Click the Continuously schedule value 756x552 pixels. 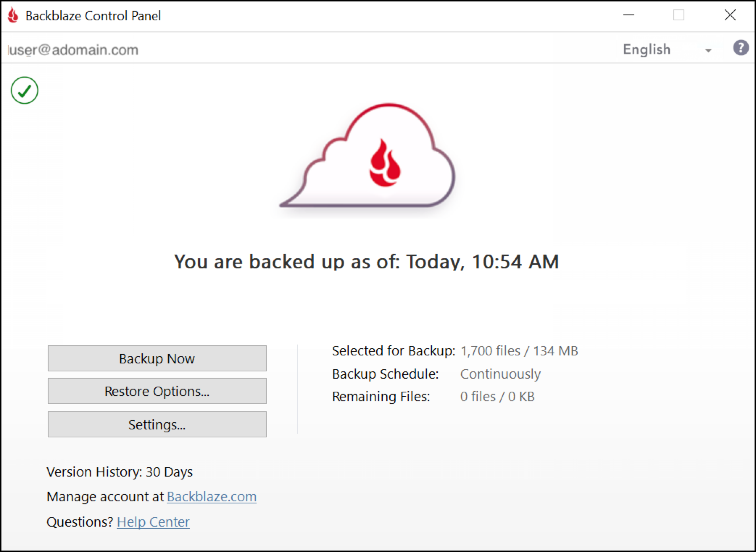(500, 374)
